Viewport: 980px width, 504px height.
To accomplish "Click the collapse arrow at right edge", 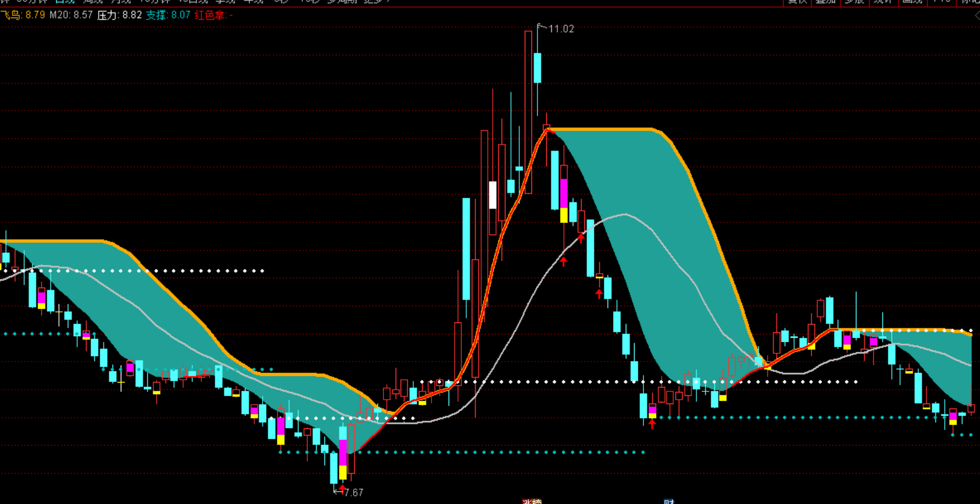I will point(976,15).
